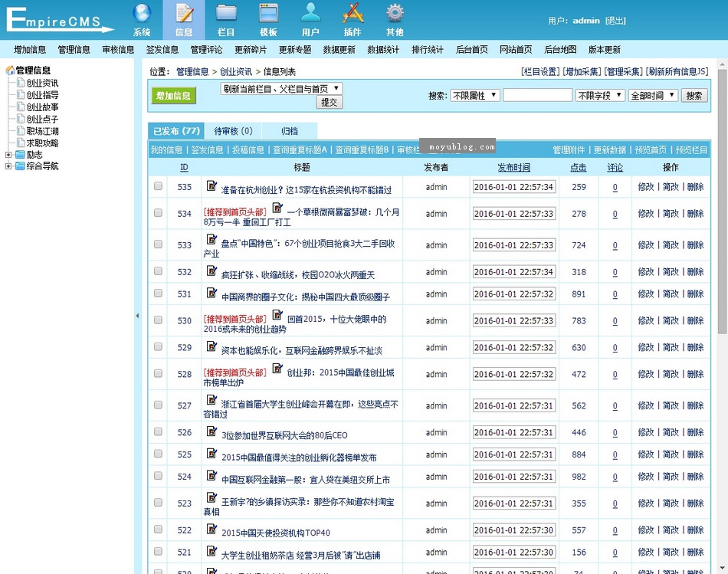This screenshot has width=728, height=574.
Task: Click the publish time field of row 535
Action: point(514,187)
